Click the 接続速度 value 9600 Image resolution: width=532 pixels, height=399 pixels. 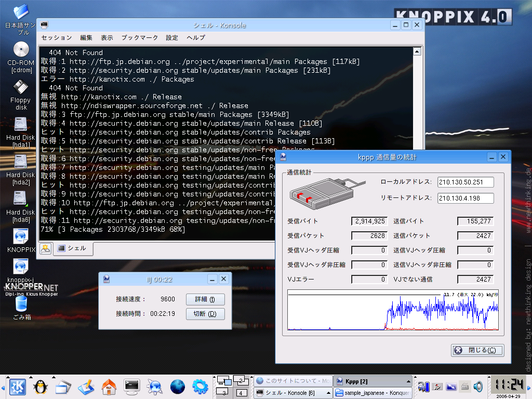point(168,299)
